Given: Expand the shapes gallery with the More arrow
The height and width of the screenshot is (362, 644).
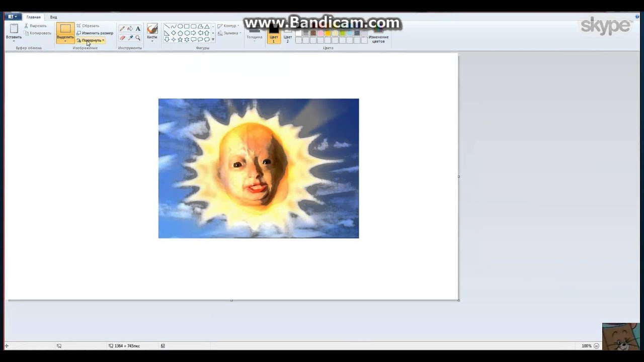Looking at the screenshot, I should [x=213, y=40].
